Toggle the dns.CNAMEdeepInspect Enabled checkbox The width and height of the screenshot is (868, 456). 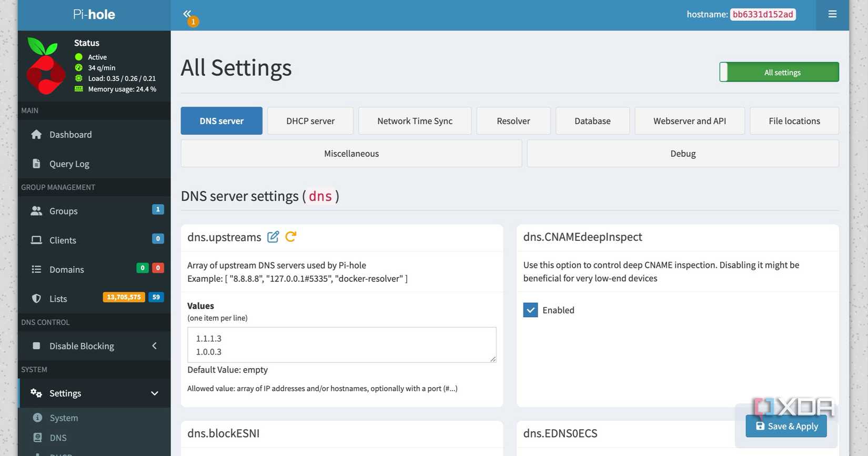[530, 310]
